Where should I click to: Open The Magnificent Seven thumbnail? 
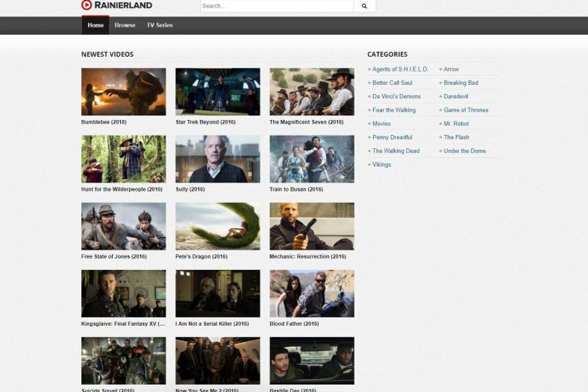pyautogui.click(x=312, y=92)
